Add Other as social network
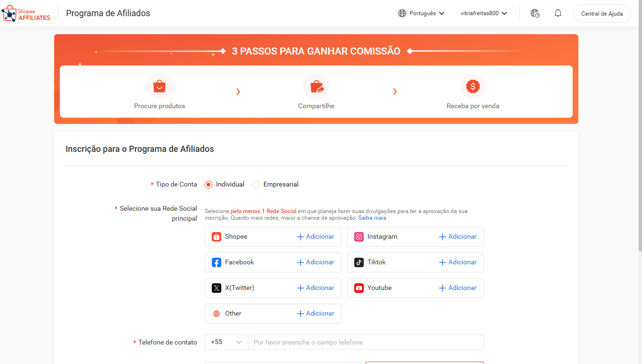Image resolution: width=642 pixels, height=364 pixels. point(315,314)
